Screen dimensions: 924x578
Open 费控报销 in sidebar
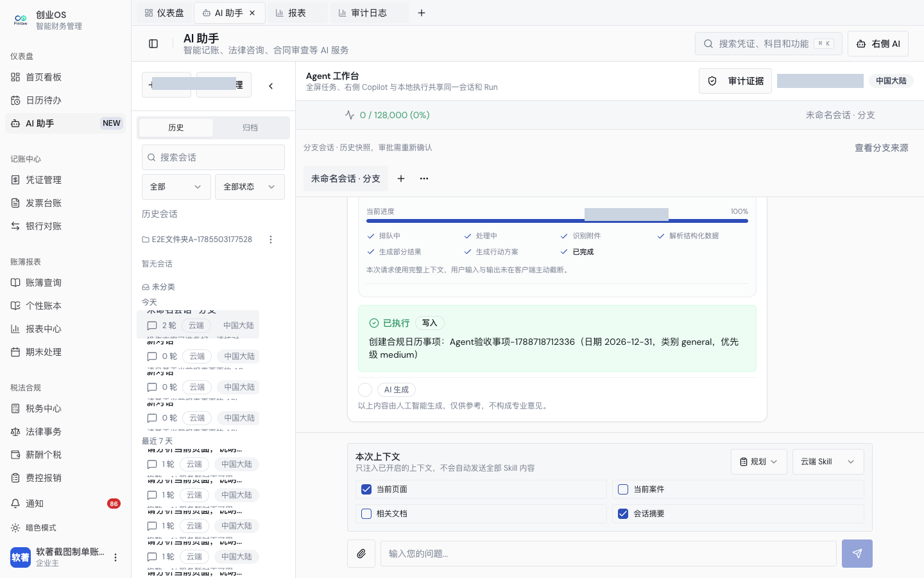[x=64, y=478]
